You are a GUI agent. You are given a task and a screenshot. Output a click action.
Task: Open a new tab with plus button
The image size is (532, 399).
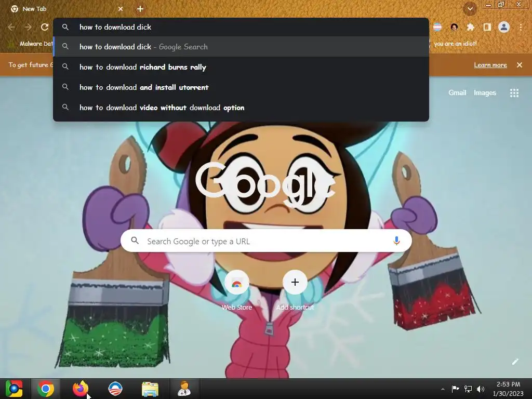point(140,9)
